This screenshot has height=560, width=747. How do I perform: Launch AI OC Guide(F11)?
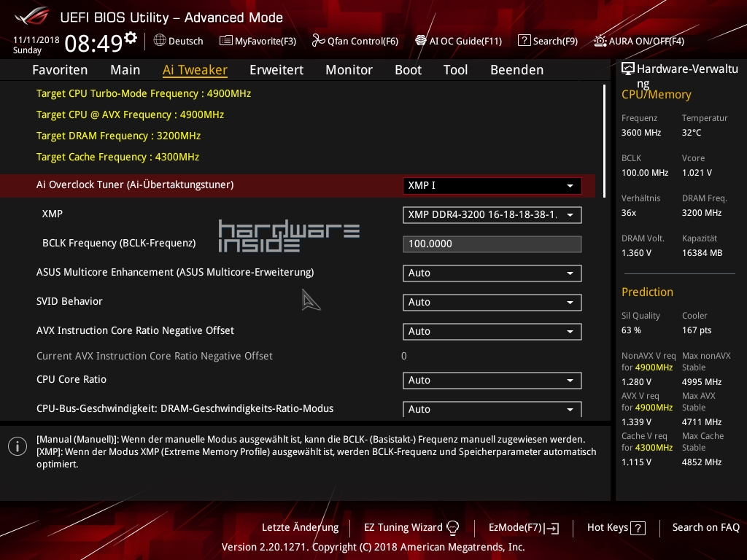421,41
